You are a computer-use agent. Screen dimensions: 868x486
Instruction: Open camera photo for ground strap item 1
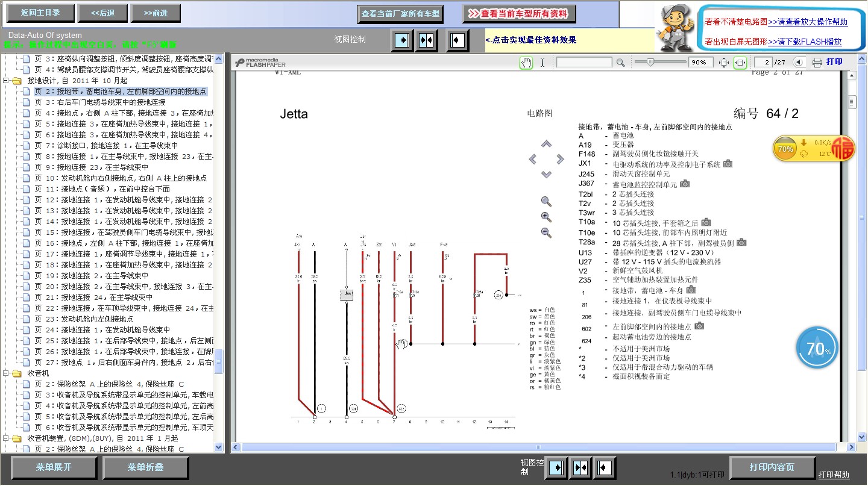point(691,290)
